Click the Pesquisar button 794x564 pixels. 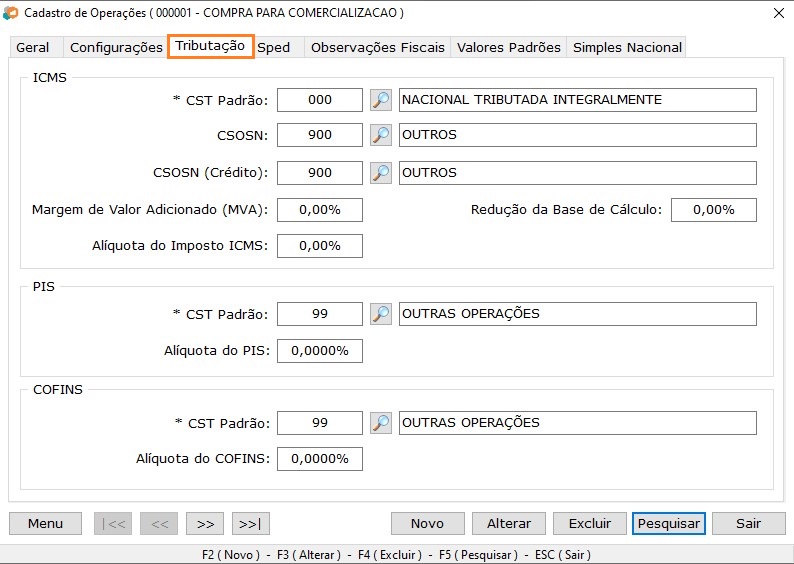point(669,523)
